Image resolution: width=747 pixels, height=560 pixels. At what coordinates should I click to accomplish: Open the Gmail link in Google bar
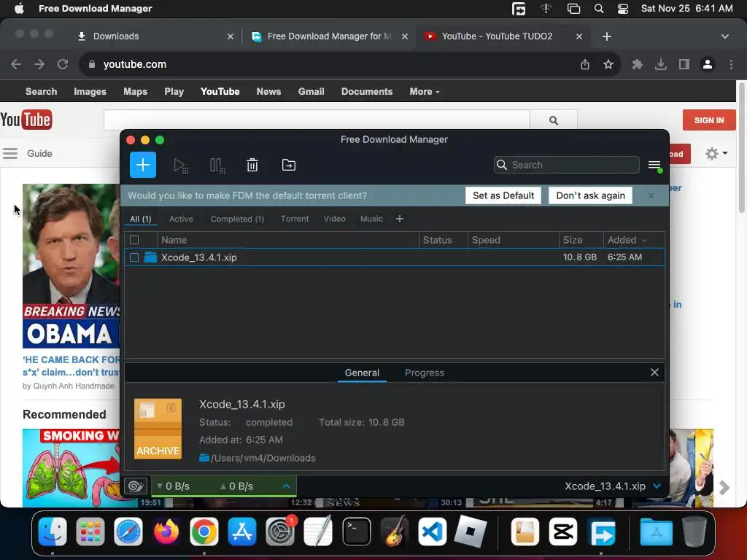tap(311, 91)
